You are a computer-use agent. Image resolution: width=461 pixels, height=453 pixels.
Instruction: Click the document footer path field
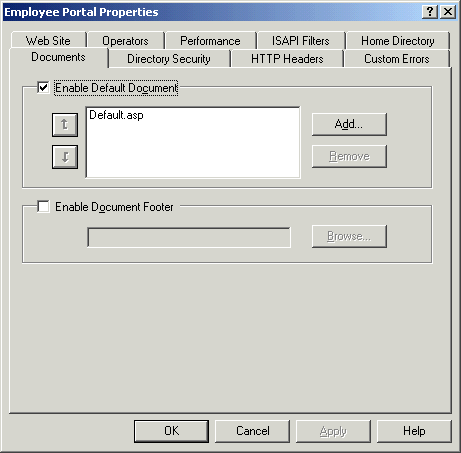coord(189,237)
